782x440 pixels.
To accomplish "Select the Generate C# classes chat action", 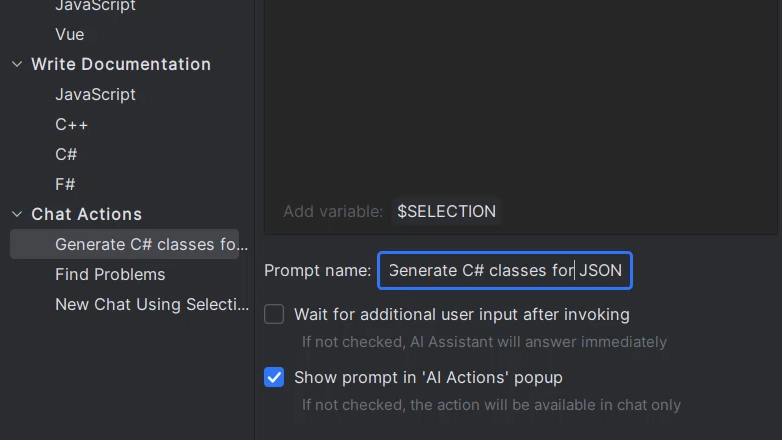I will pos(150,244).
